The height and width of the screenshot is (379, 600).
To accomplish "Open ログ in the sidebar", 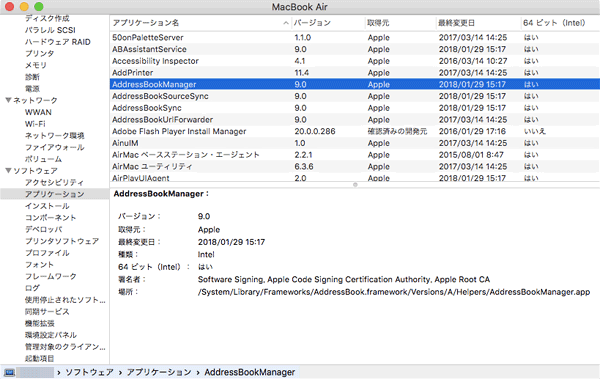I will click(x=32, y=288).
